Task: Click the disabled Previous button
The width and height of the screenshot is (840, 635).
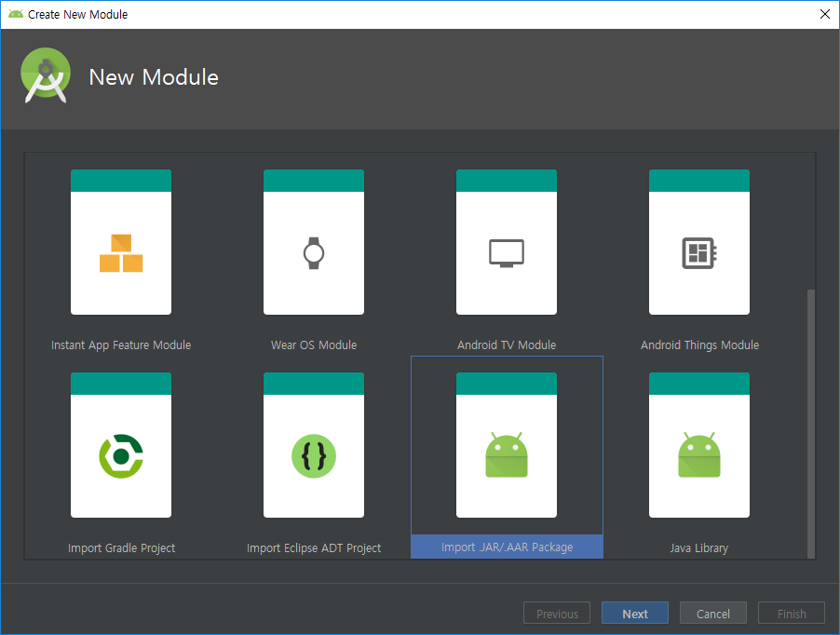Action: pos(557,614)
